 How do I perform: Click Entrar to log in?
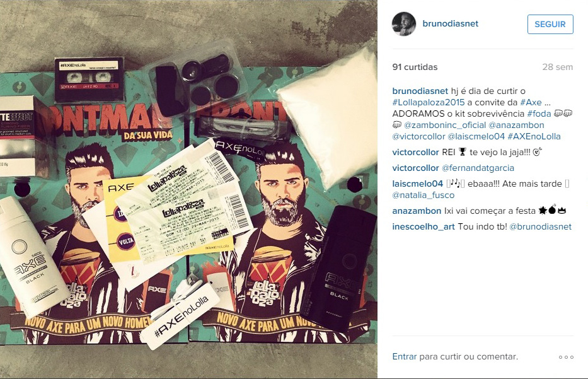click(404, 356)
